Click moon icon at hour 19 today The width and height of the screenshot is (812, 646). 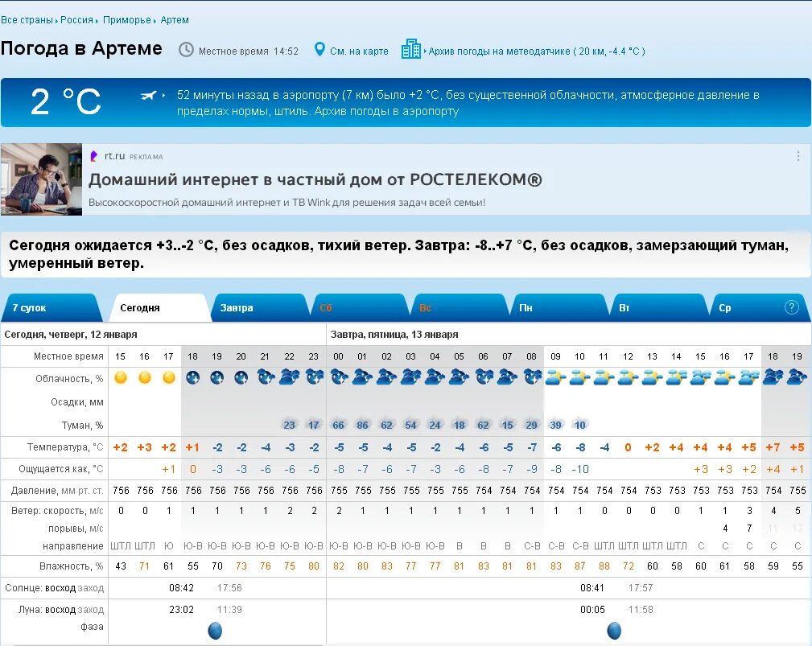(217, 378)
